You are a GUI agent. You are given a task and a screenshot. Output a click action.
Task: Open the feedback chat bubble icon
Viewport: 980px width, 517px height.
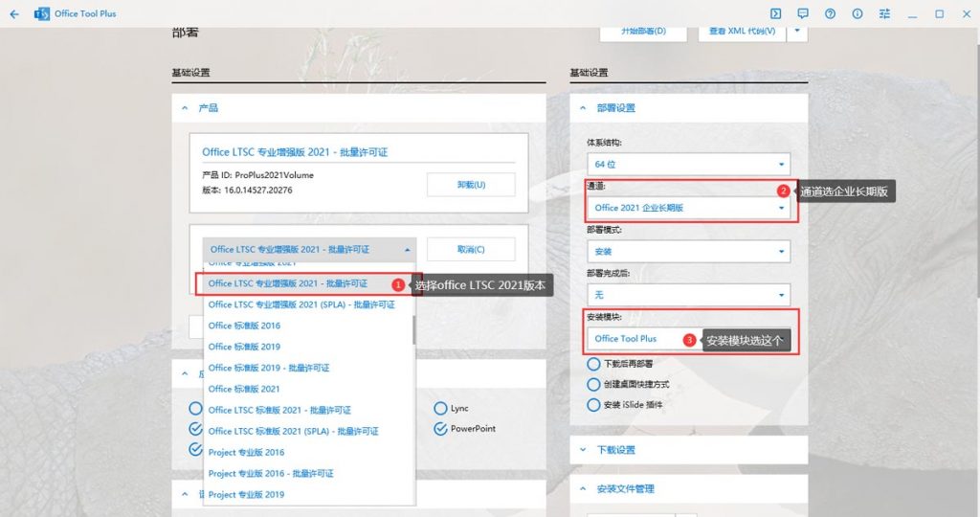coord(803,13)
